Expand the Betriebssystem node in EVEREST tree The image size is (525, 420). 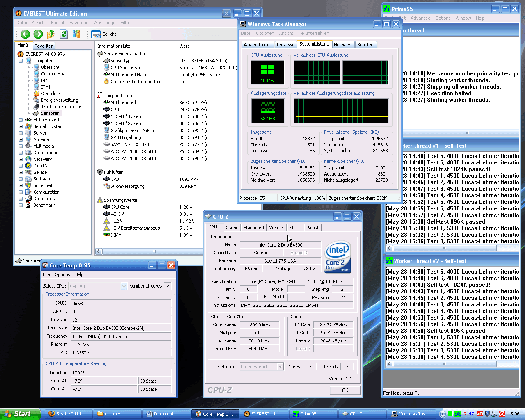click(x=21, y=126)
